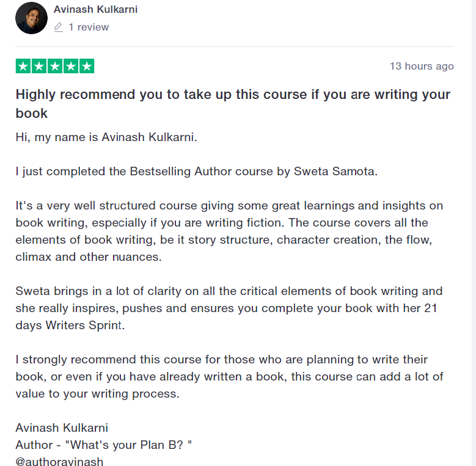Click the Avinash Kulkarni signature line at the bottom
Viewport: 476px width, 466px height.
[62, 428]
